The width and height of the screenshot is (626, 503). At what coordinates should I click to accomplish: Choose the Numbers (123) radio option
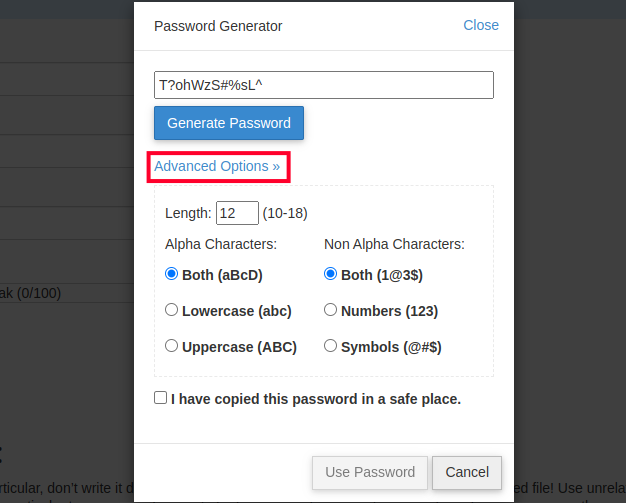(331, 310)
